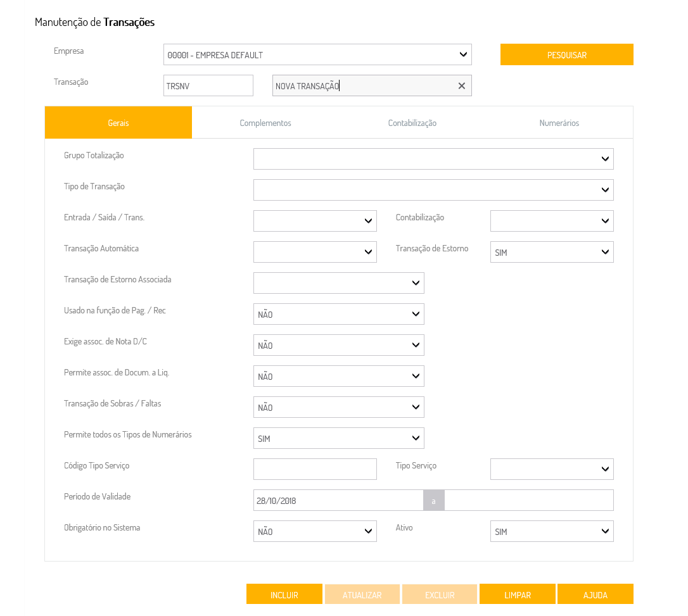Click the Período de Validade start date
The image size is (688, 616).
point(338,500)
